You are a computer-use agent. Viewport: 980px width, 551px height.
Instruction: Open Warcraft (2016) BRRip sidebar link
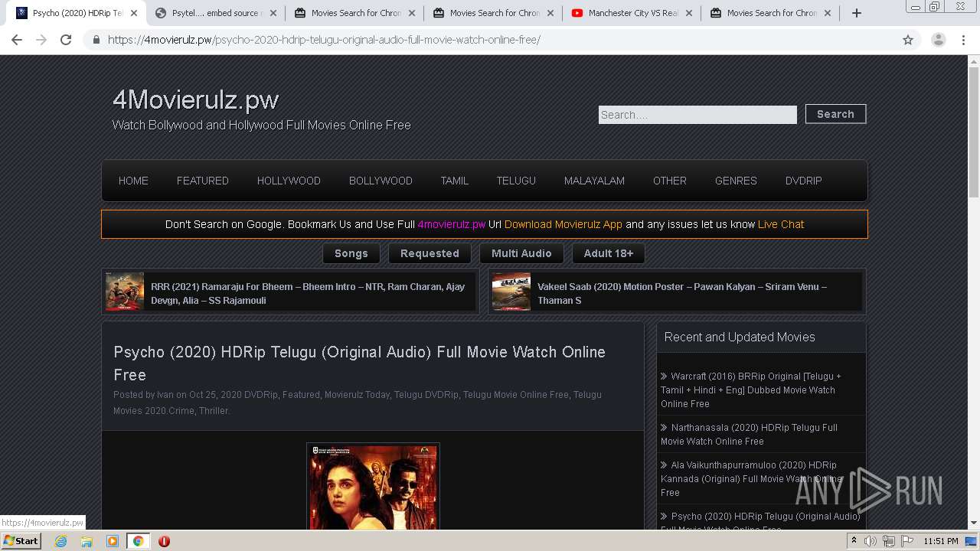[x=751, y=390]
